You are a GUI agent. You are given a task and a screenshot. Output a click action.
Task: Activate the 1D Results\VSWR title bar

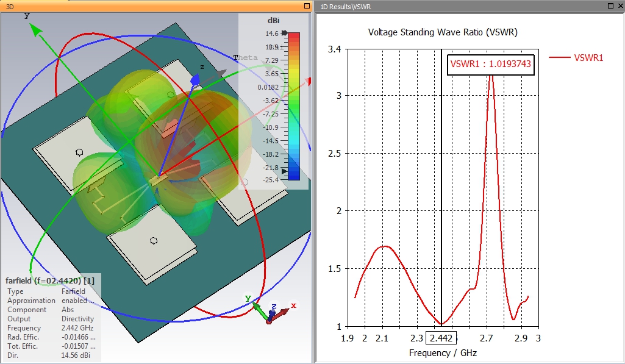470,6
